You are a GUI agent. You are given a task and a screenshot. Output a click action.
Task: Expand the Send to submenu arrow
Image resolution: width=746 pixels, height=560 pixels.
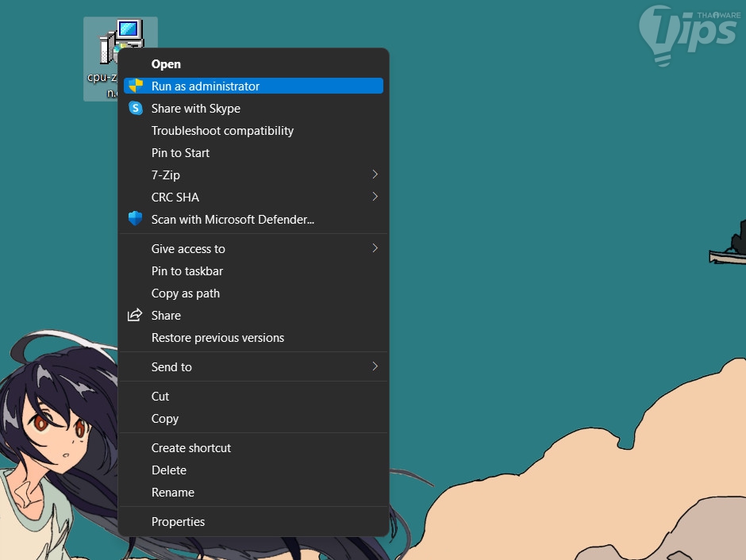coord(375,366)
